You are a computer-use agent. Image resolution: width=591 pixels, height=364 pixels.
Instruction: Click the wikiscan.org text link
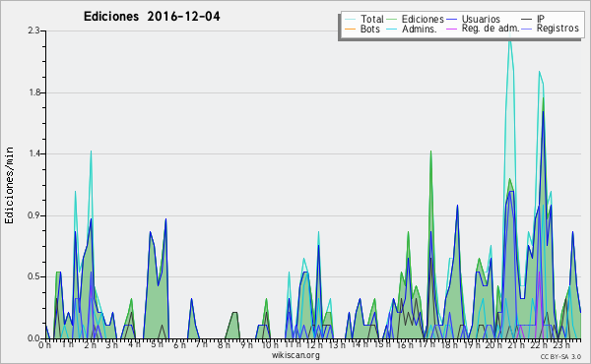pos(295,355)
